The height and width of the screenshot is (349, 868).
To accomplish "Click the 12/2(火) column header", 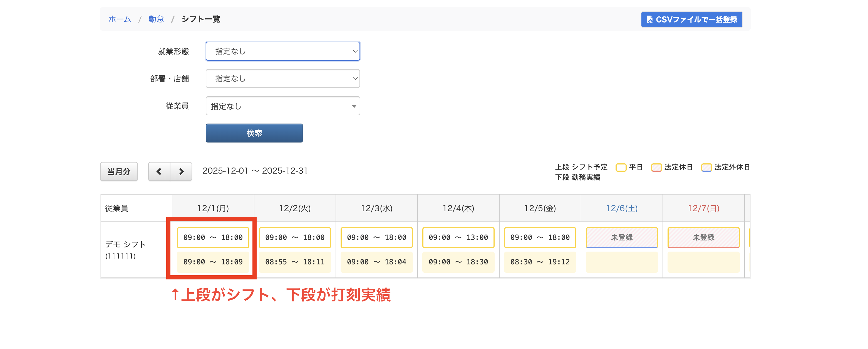I will (x=295, y=208).
